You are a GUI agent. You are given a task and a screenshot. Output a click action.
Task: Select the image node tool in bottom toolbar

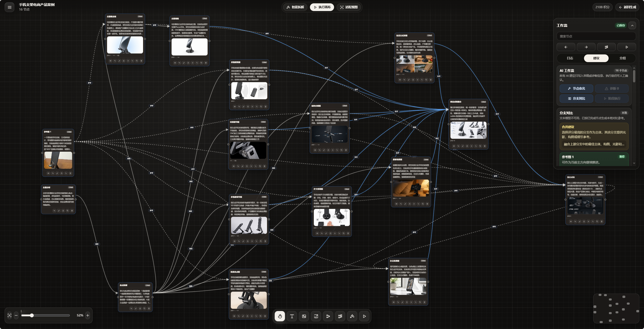[x=304, y=316]
